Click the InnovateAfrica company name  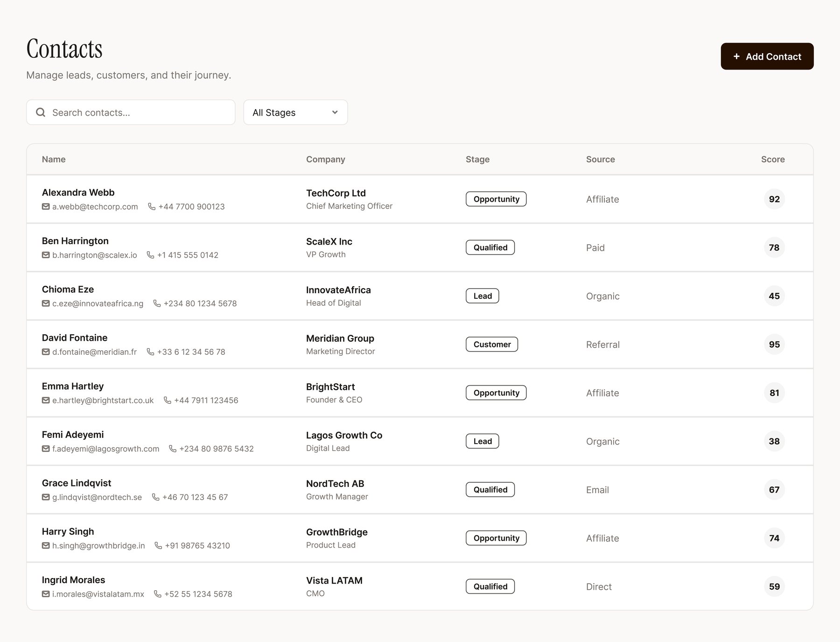pos(338,290)
